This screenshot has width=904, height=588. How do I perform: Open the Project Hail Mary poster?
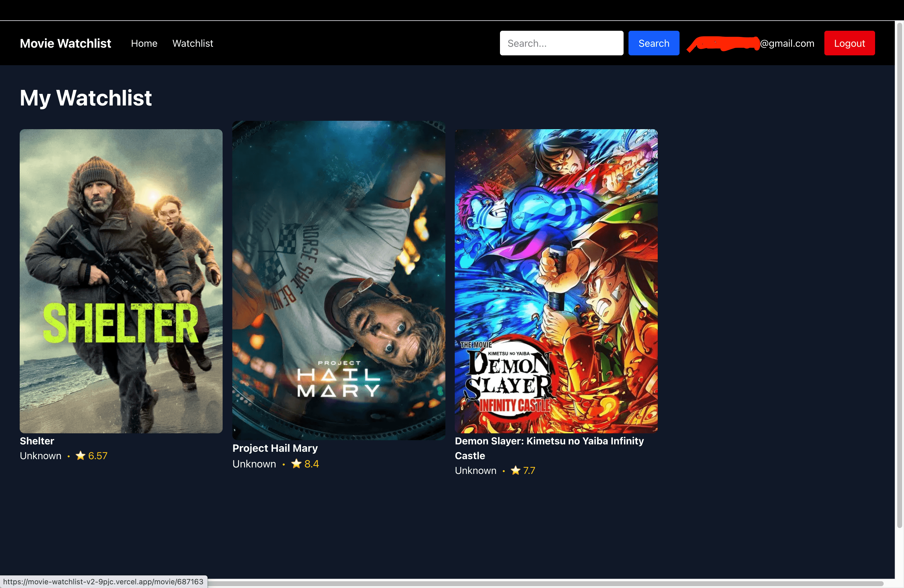pyautogui.click(x=339, y=280)
